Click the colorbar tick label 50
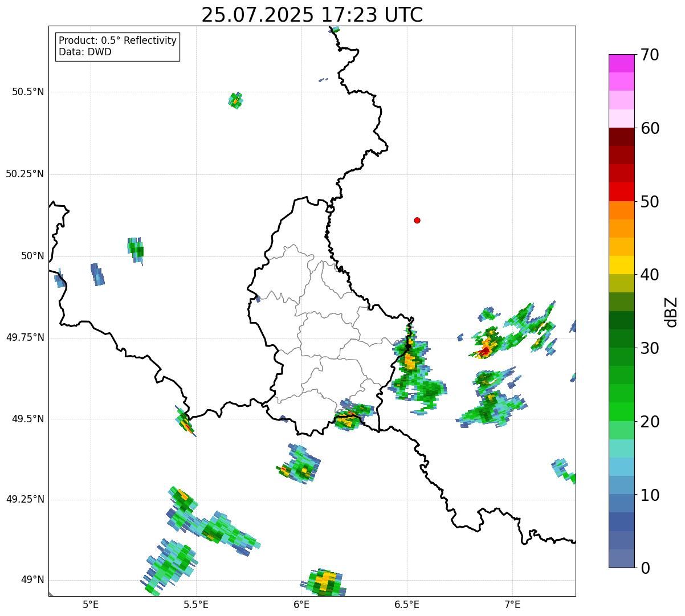685x616 pixels. point(650,202)
